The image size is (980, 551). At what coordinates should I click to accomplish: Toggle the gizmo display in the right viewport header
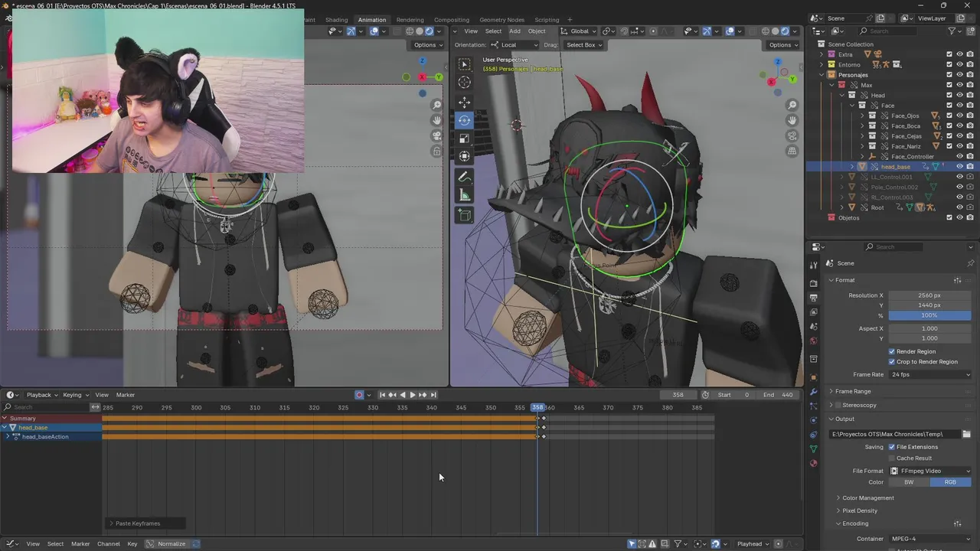click(x=707, y=31)
